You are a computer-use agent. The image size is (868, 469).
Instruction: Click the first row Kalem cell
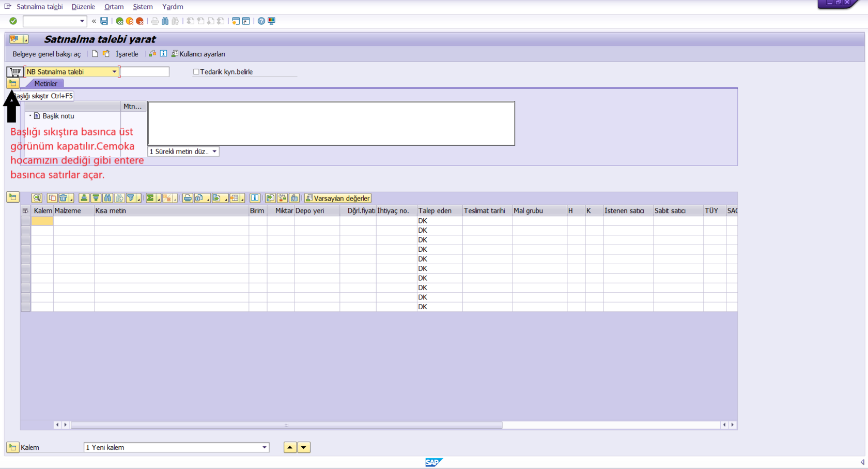(42, 221)
